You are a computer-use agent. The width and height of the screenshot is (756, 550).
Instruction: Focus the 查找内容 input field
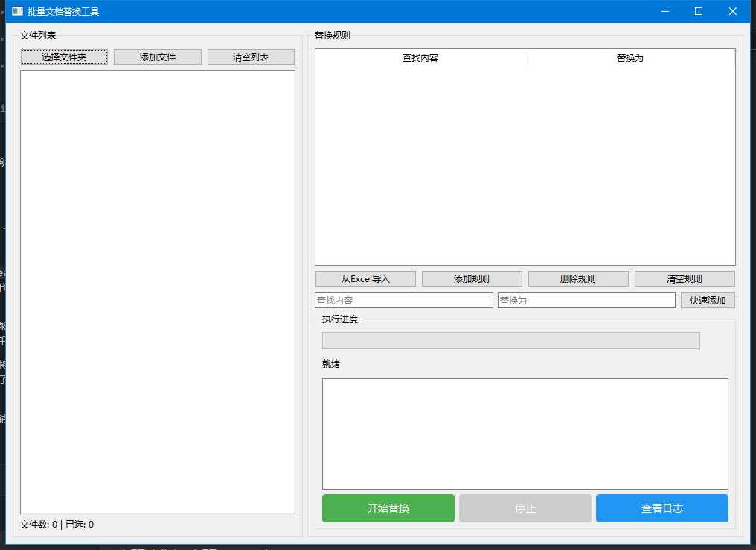pyautogui.click(x=404, y=301)
